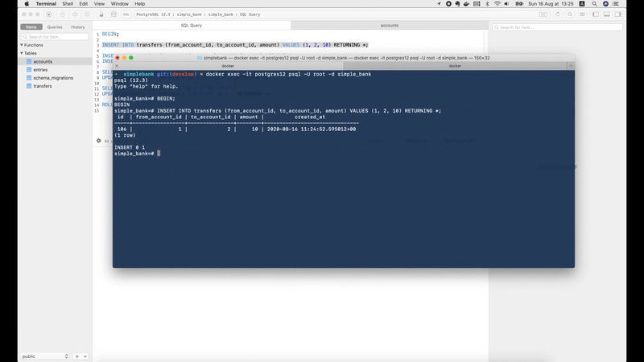Screen dimensions: 644x362
Task: Open the accounts table in sidebar
Action: [x=43, y=62]
